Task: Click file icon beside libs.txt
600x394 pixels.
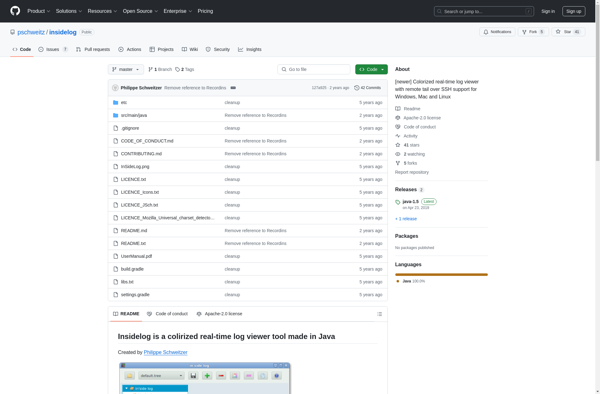Action: pyautogui.click(x=116, y=282)
